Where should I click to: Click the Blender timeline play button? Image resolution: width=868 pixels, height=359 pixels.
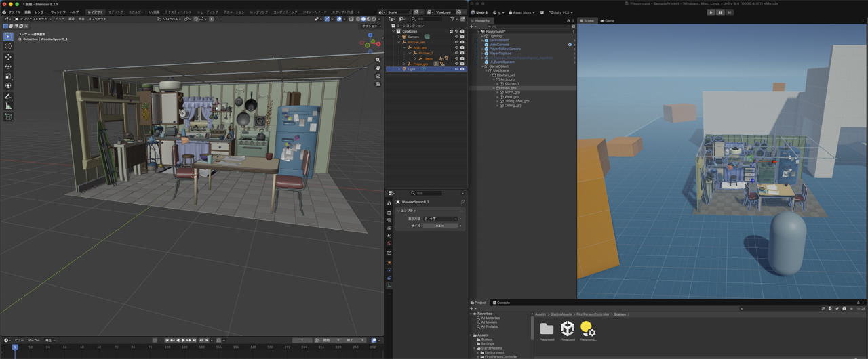click(183, 340)
